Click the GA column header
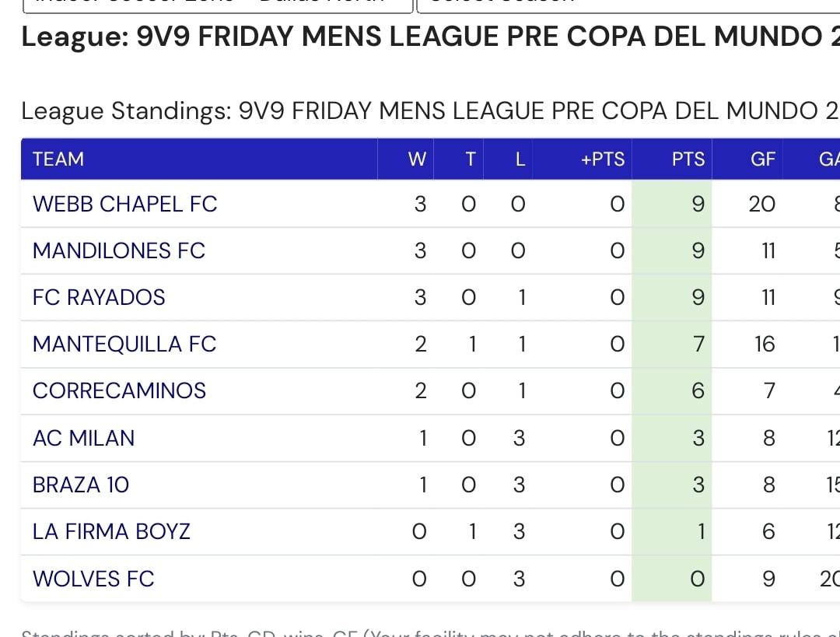 tap(811, 159)
